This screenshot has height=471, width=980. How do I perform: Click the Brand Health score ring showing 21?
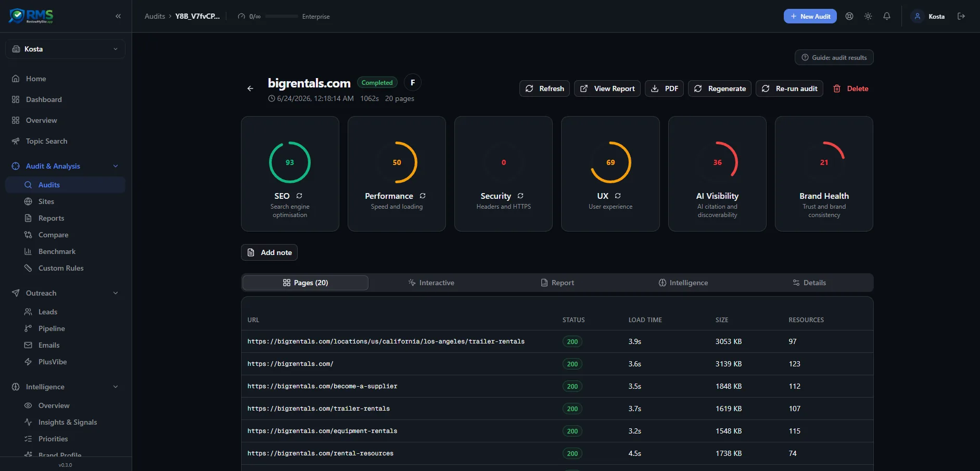click(x=824, y=162)
